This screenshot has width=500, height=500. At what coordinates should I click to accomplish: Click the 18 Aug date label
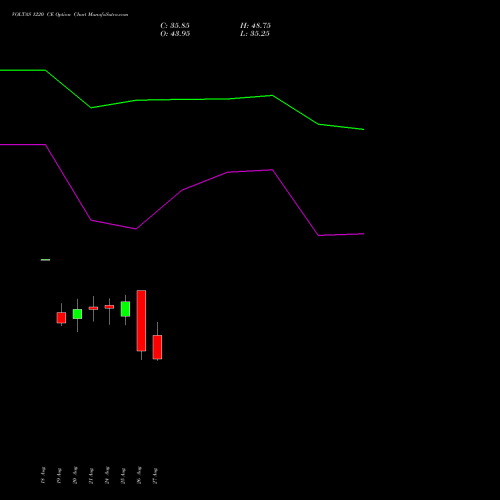43,475
